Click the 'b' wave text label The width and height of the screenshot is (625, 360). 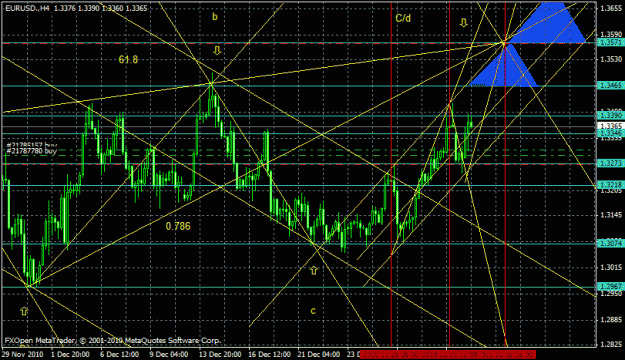pyautogui.click(x=215, y=17)
